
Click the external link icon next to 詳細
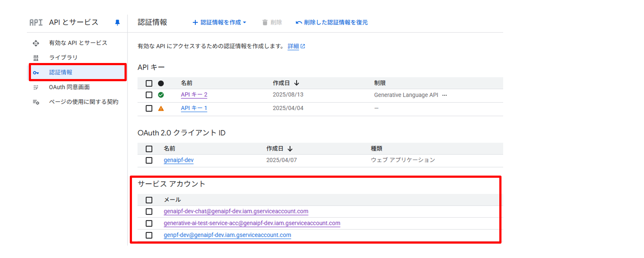[x=303, y=46]
